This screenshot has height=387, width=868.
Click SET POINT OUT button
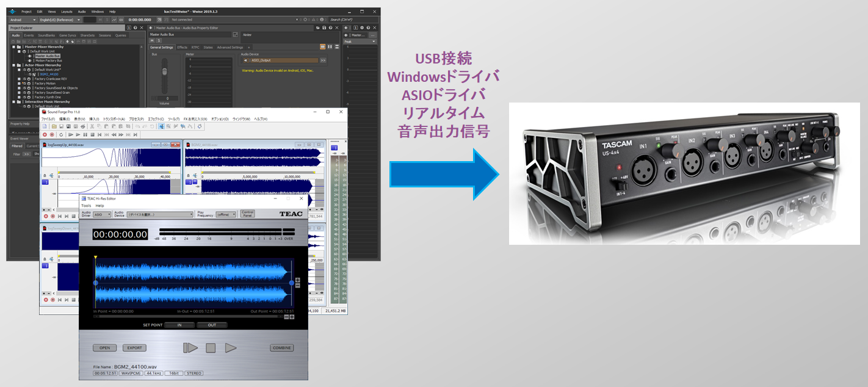coord(212,325)
